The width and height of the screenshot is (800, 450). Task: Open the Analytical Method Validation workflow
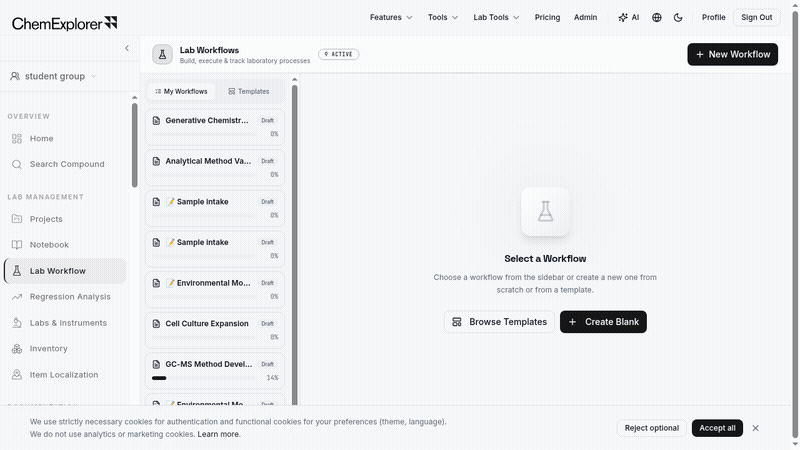(215, 167)
